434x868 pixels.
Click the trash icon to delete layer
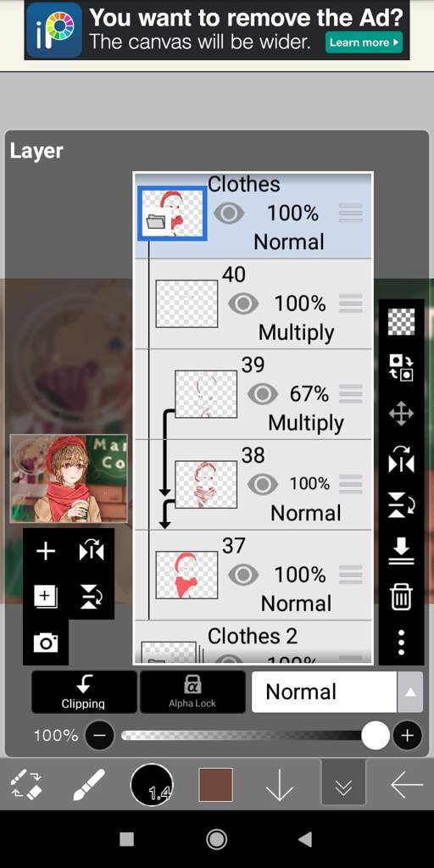point(401,597)
